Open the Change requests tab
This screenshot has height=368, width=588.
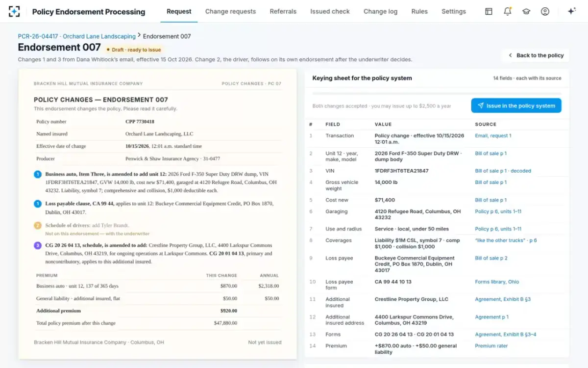pyautogui.click(x=230, y=11)
